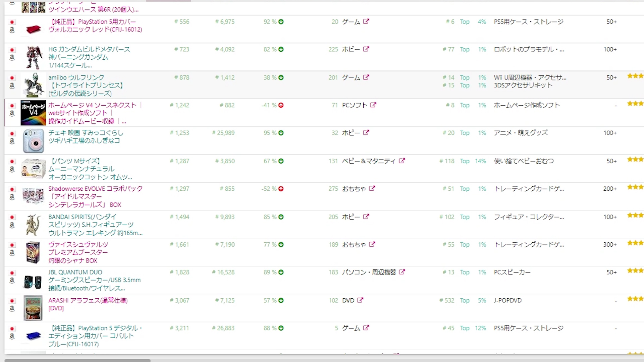Click red up-arrow icon beside -41 %
The width and height of the screenshot is (644, 362).
(281, 105)
